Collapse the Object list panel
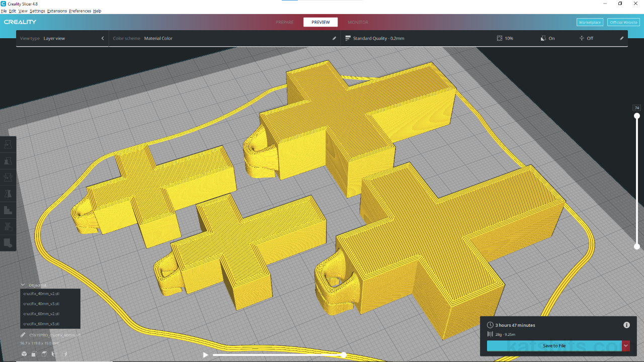The width and height of the screenshot is (644, 362). coord(23,285)
